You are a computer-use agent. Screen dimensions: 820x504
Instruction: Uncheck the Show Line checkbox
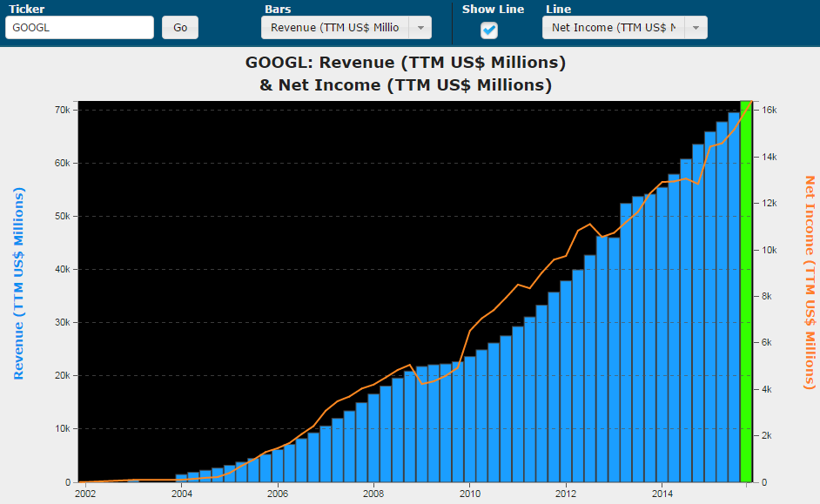(x=489, y=30)
